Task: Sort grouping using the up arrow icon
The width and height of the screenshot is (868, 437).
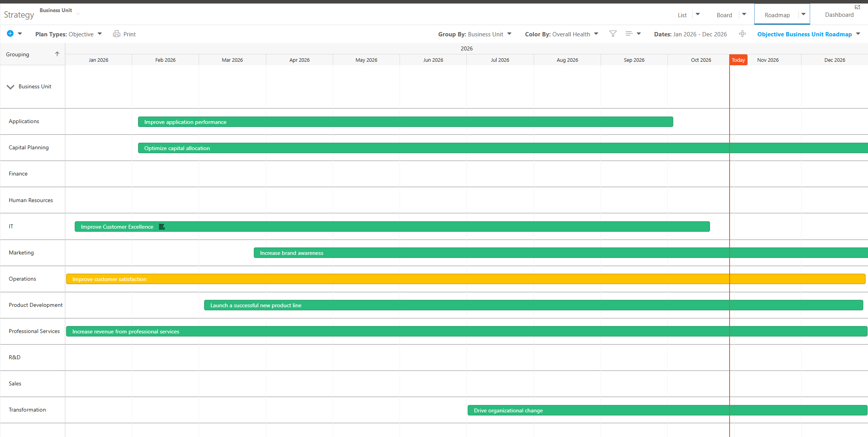Action: [x=57, y=54]
